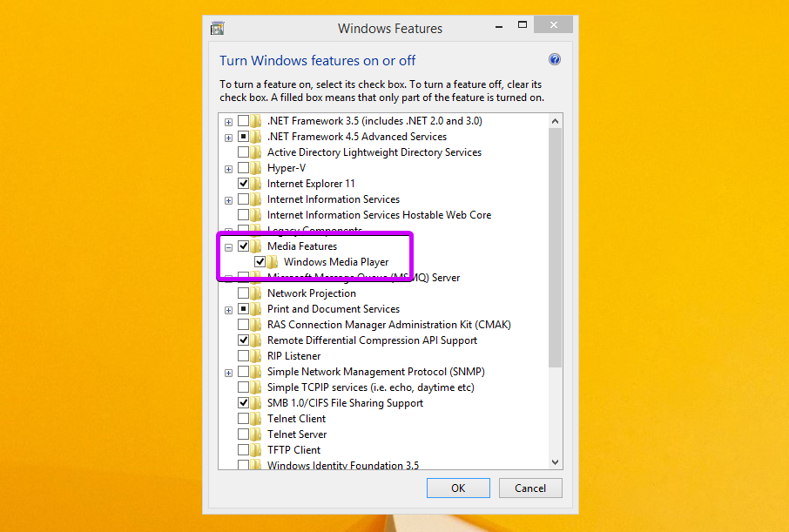Uncheck Internet Explorer 11
789x532 pixels.
[x=244, y=184]
